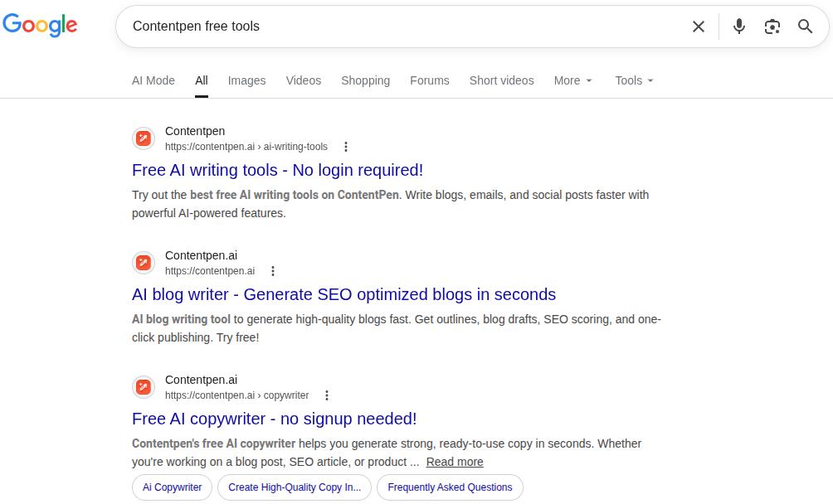The height and width of the screenshot is (504, 833).
Task: Click the Google logo to go home
Action: (x=40, y=25)
